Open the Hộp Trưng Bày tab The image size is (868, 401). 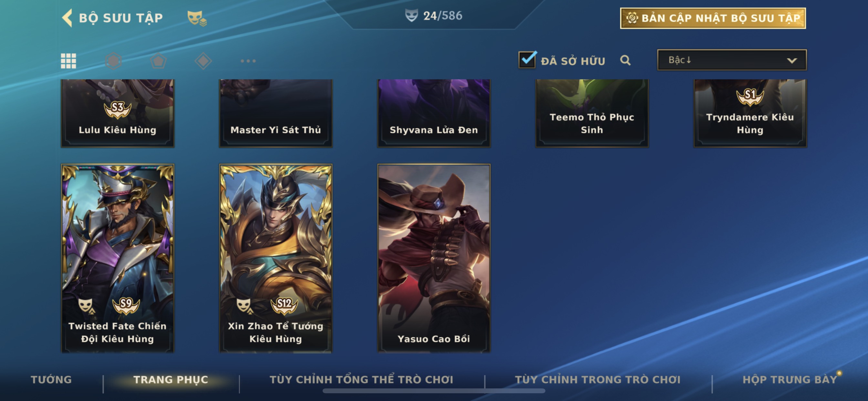click(790, 379)
